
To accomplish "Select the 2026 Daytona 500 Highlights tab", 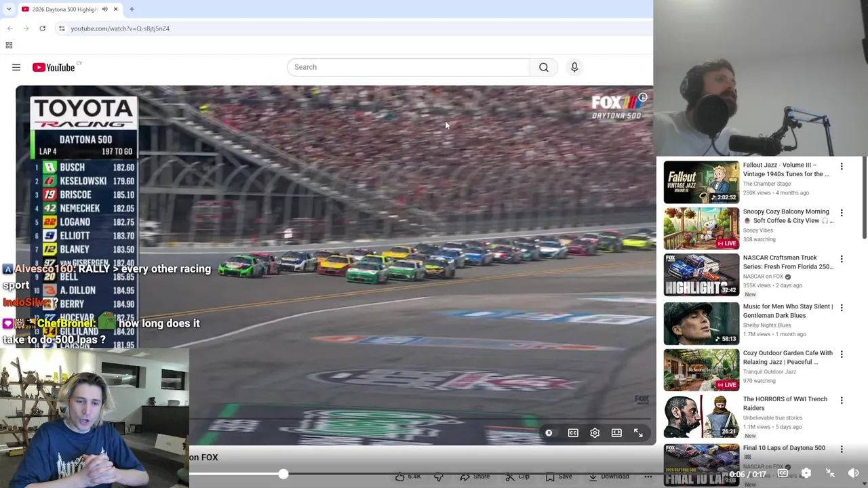I will (x=64, y=9).
